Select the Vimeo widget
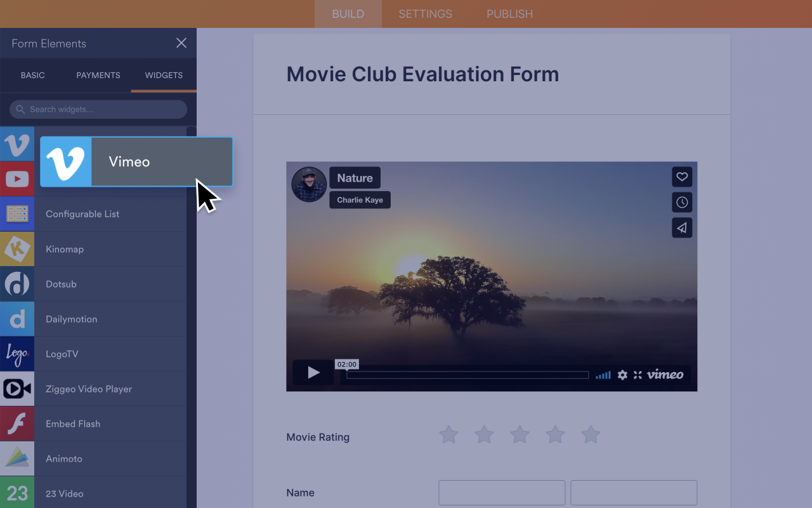This screenshot has height=508, width=812. (x=129, y=161)
